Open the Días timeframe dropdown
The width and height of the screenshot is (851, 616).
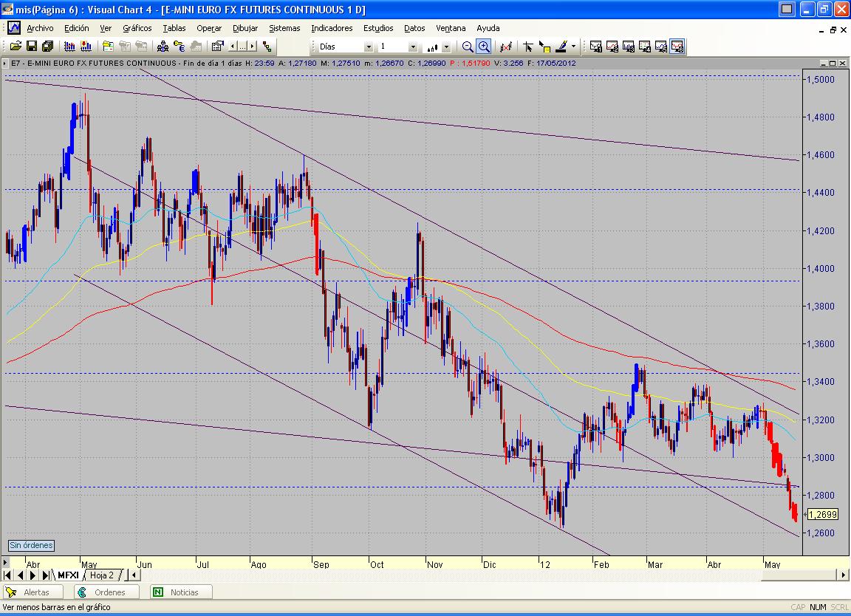368,47
